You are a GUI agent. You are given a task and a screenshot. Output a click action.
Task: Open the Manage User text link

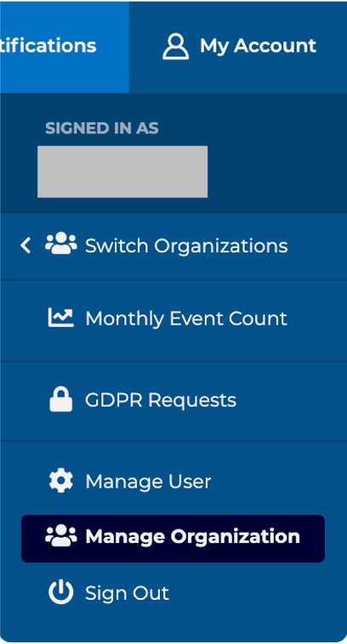[148, 482]
